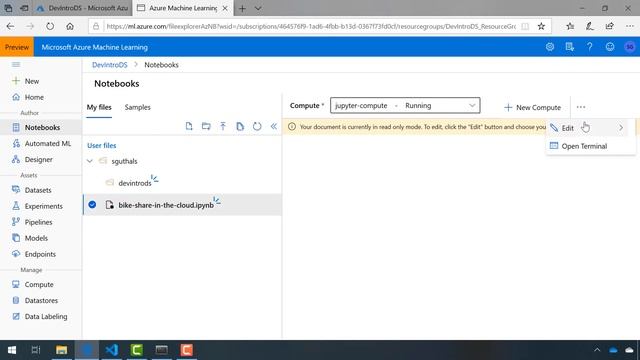The width and height of the screenshot is (640, 360).
Task: Click the feedback smiley icon
Action: [x=610, y=47]
